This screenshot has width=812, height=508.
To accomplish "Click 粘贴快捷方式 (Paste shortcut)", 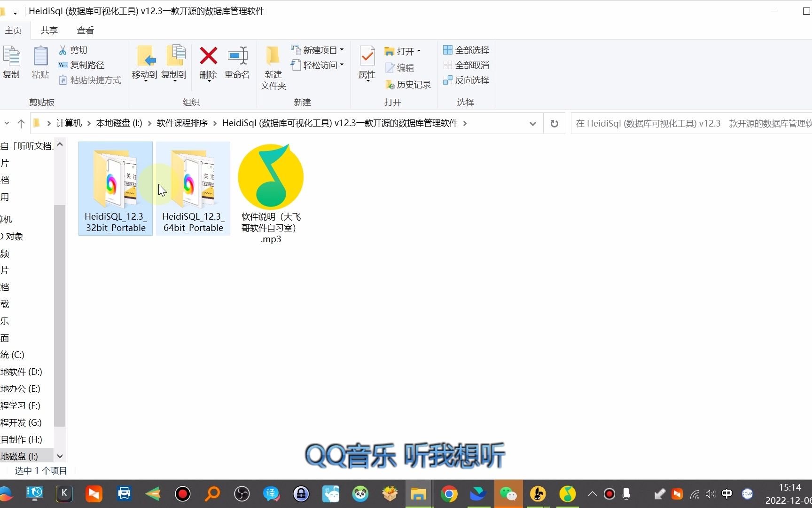I will coord(90,80).
